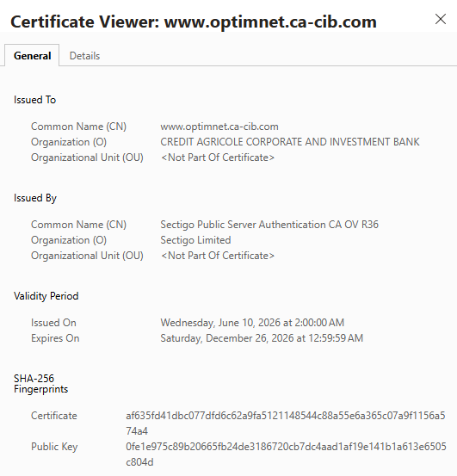Click the Certificate Viewer title text
The height and width of the screenshot is (476, 457).
pos(194,22)
